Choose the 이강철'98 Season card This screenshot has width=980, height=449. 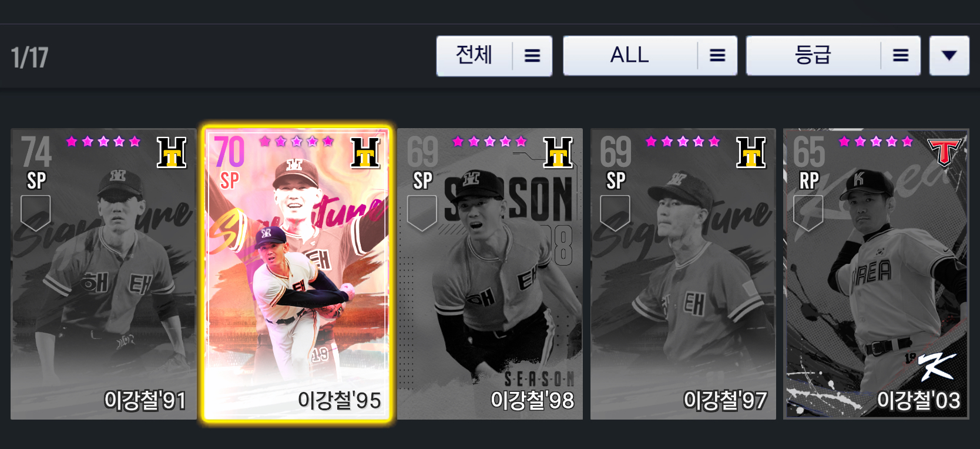[490, 274]
